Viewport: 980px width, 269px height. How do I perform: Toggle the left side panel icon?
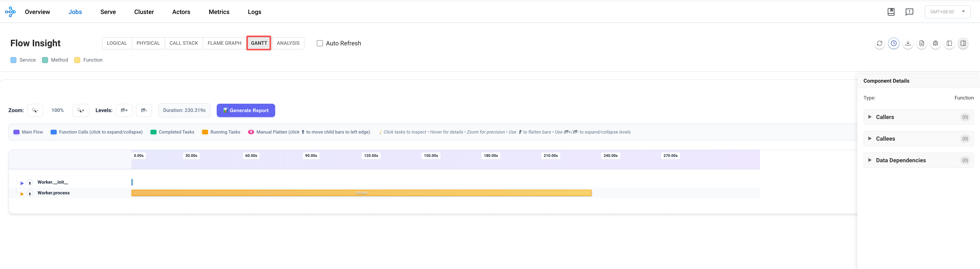pyautogui.click(x=949, y=43)
